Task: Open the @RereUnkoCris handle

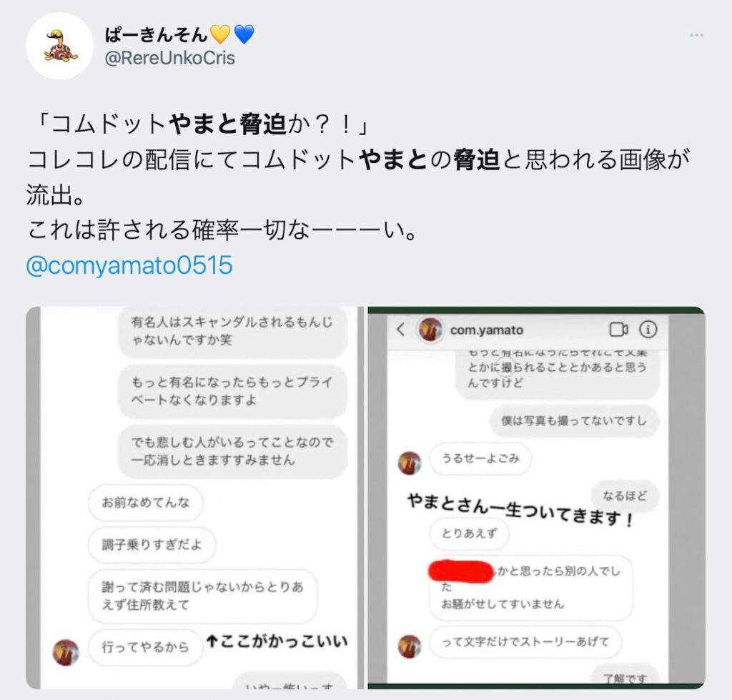Action: click(x=170, y=58)
